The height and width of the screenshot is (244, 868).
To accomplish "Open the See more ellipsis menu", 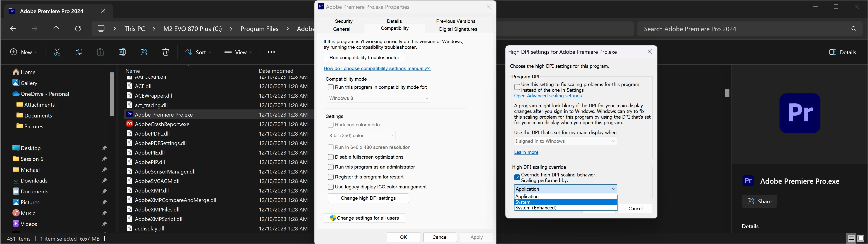I will 271,52.
